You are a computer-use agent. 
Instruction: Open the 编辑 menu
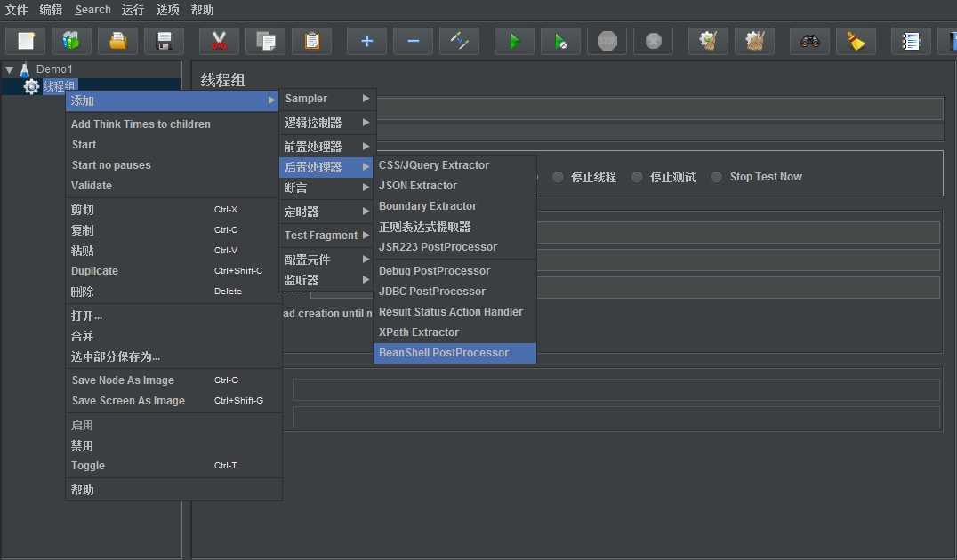tap(51, 10)
